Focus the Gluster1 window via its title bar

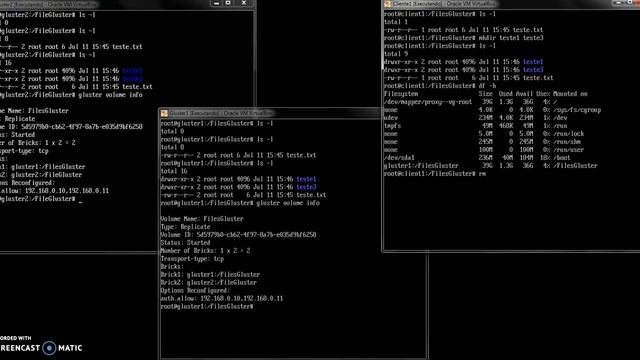point(269,113)
